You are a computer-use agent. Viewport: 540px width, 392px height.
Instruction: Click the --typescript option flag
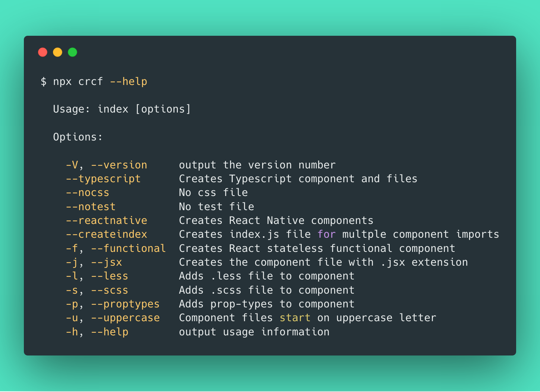(x=103, y=179)
